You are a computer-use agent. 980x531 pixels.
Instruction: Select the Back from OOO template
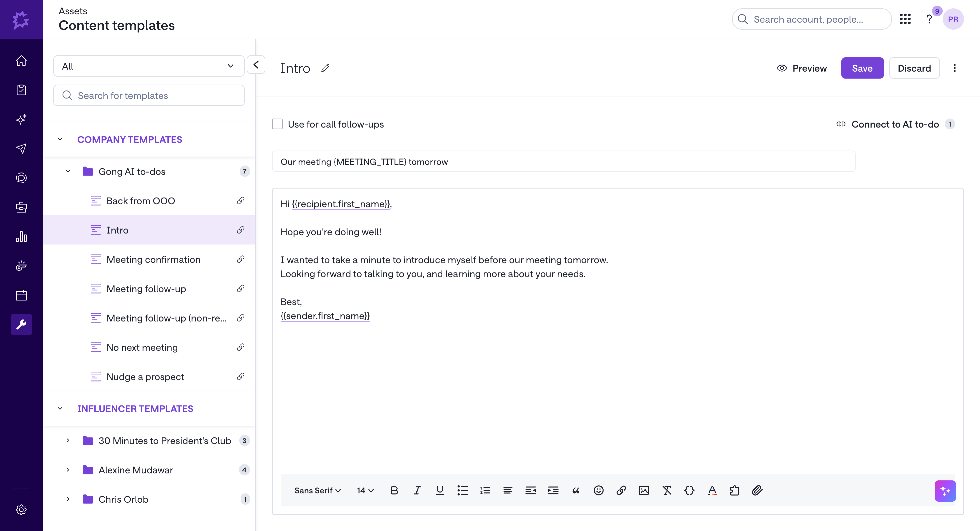point(149,201)
